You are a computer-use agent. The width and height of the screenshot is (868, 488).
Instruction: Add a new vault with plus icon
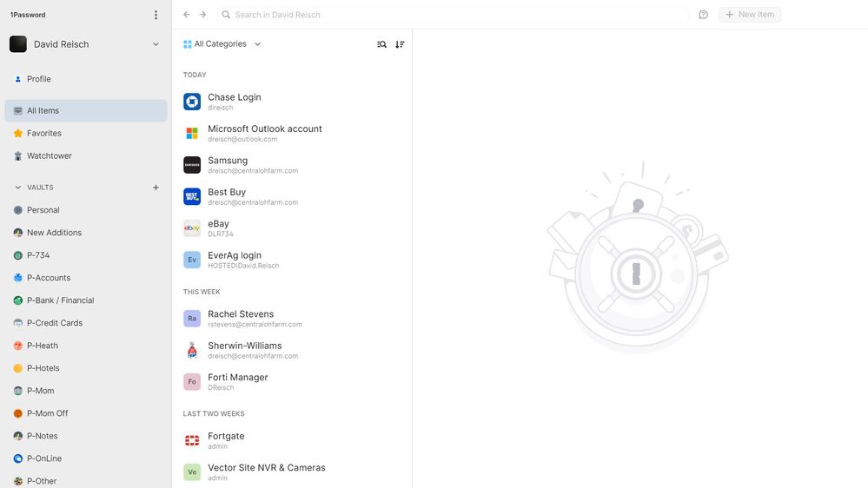click(x=156, y=188)
